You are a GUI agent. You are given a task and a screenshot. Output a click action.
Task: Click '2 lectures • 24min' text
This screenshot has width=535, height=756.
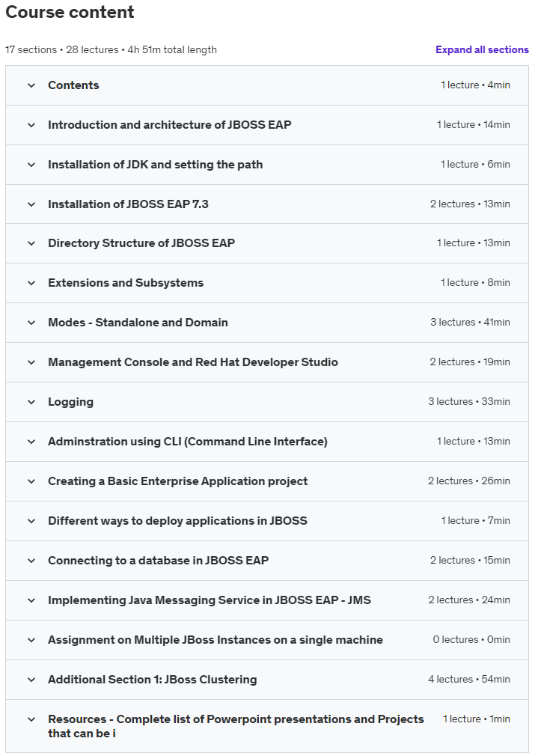pos(469,600)
